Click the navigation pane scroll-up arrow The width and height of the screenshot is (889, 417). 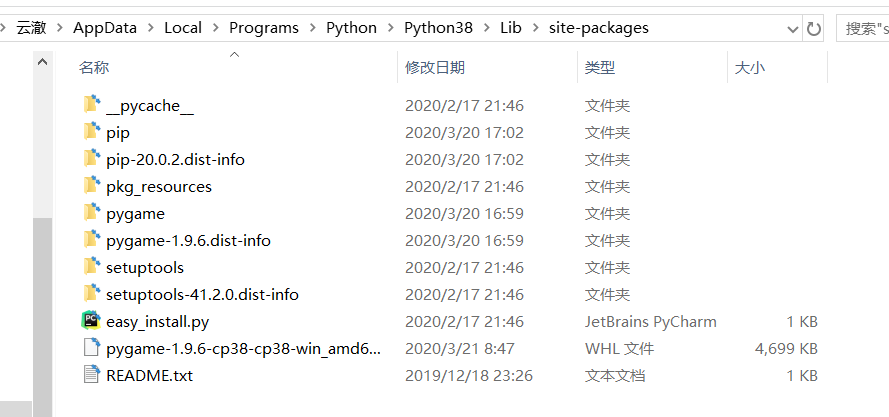click(x=43, y=62)
